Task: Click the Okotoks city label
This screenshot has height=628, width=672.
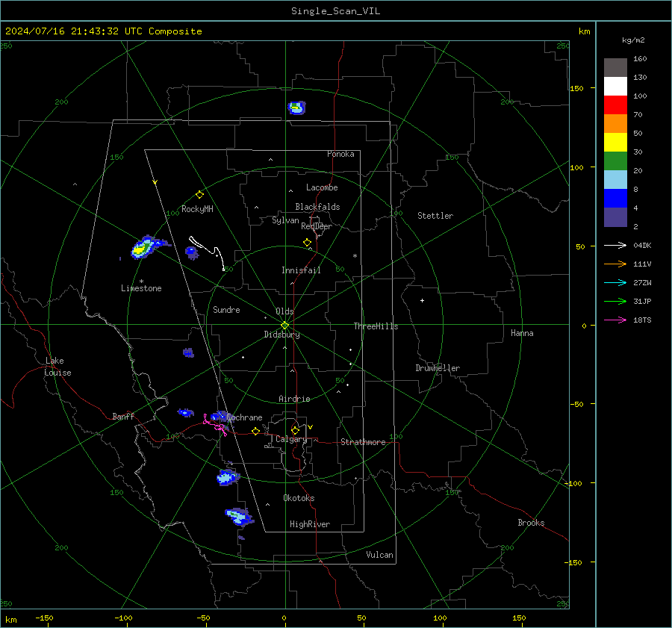Action: [x=299, y=498]
